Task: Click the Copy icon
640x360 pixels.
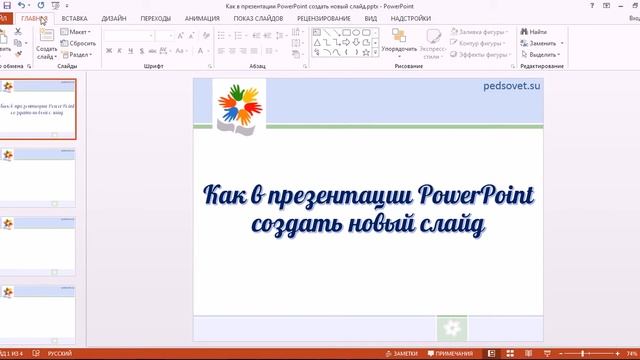Action: (x=18, y=43)
